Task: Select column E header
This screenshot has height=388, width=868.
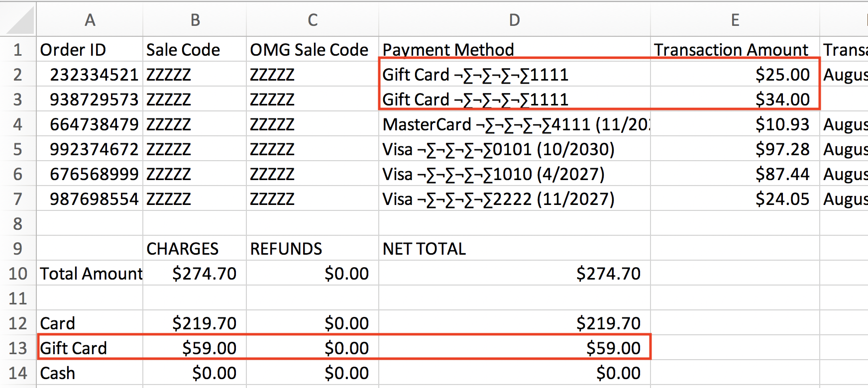Action: click(735, 20)
